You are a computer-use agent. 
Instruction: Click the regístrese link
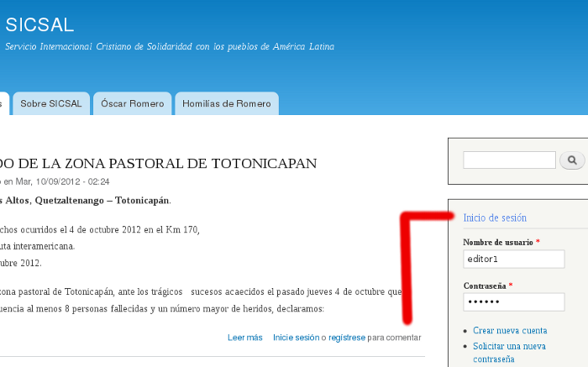346,338
